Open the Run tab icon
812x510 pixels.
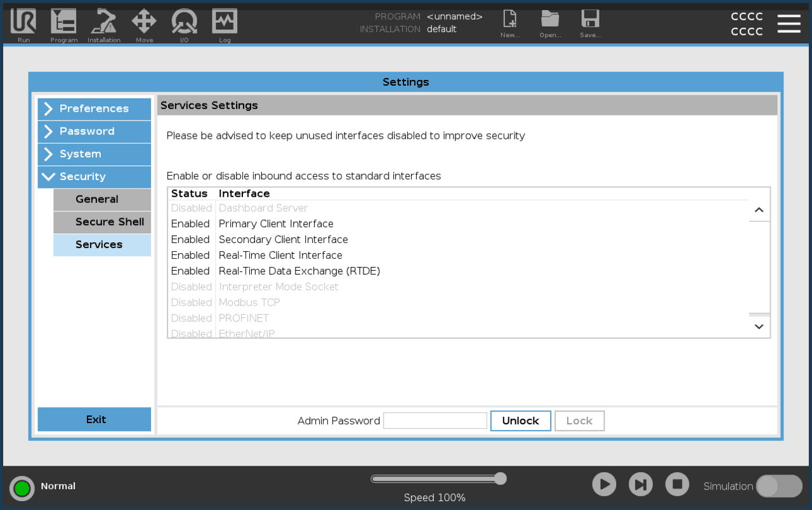point(23,22)
